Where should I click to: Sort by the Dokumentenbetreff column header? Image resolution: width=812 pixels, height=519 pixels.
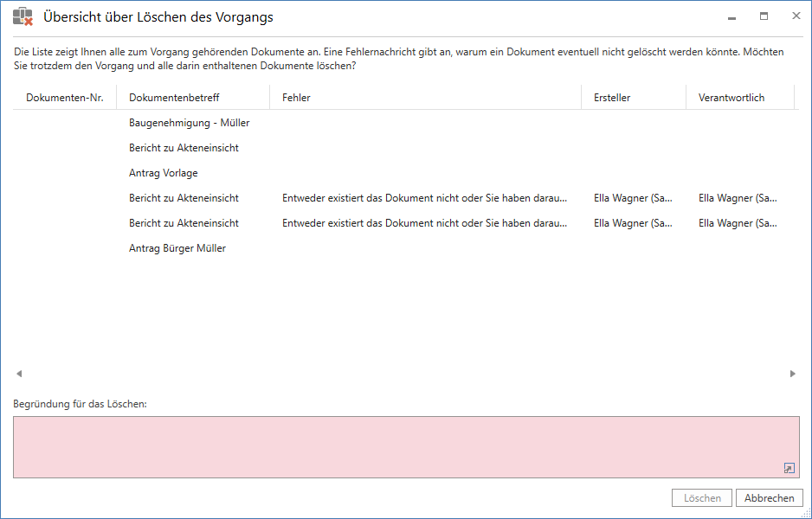tap(193, 97)
